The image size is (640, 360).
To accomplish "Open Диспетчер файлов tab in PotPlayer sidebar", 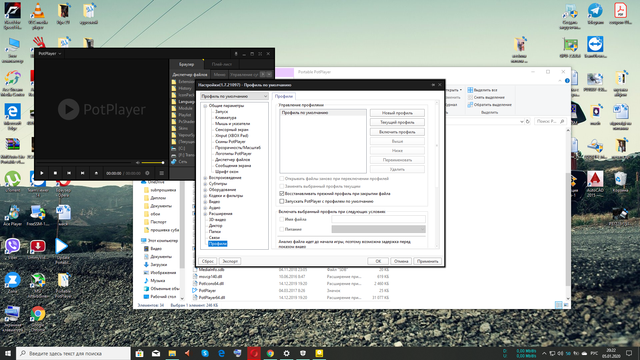I will tap(190, 75).
